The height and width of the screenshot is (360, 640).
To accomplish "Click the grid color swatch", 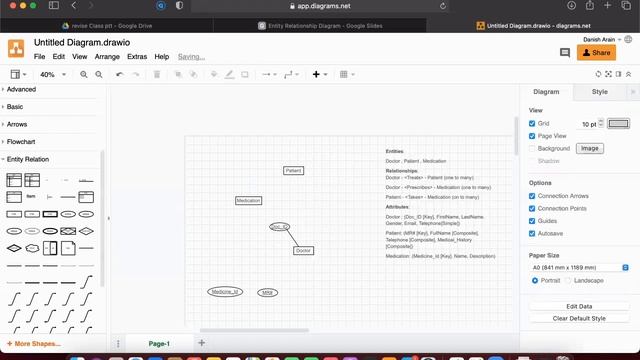I will point(618,123).
